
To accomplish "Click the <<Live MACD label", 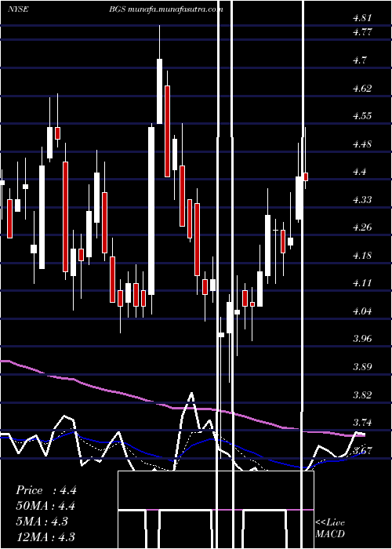I will pos(330,529).
